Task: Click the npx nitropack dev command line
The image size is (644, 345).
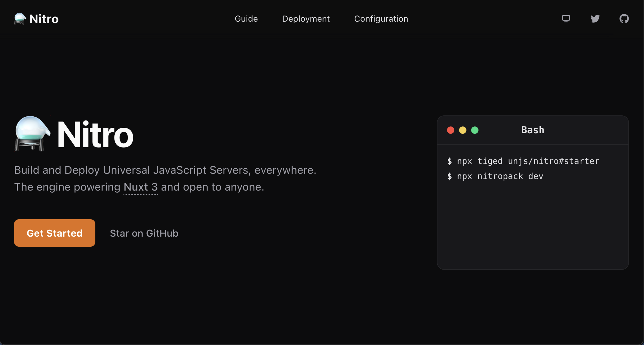Action: tap(495, 176)
